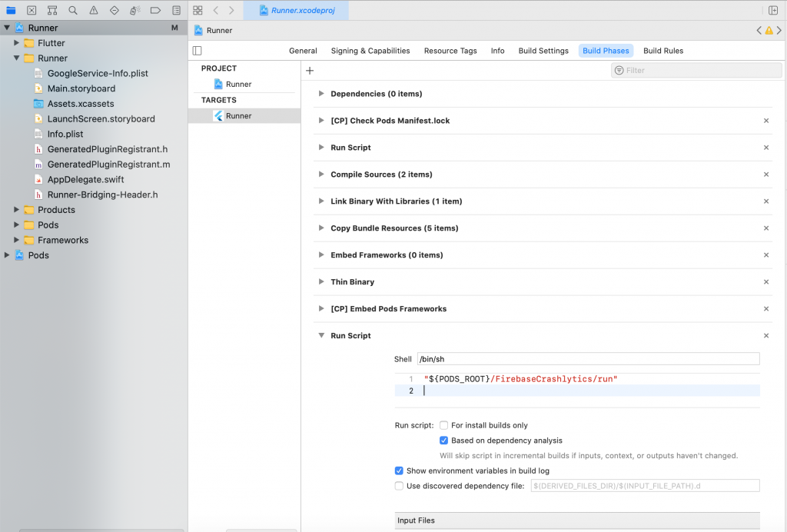Image resolution: width=787 pixels, height=532 pixels.
Task: Show the Breakpoint navigator
Action: tap(155, 10)
